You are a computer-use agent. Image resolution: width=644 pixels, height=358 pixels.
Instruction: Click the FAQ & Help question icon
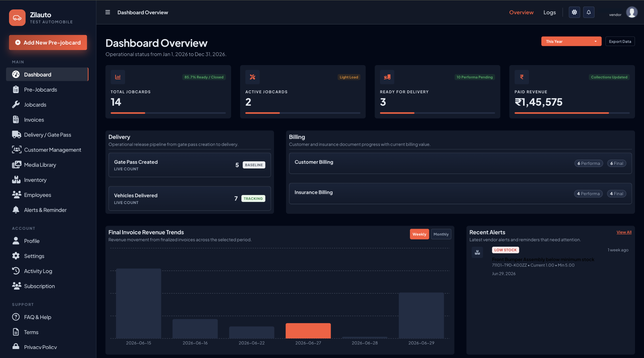(16, 317)
